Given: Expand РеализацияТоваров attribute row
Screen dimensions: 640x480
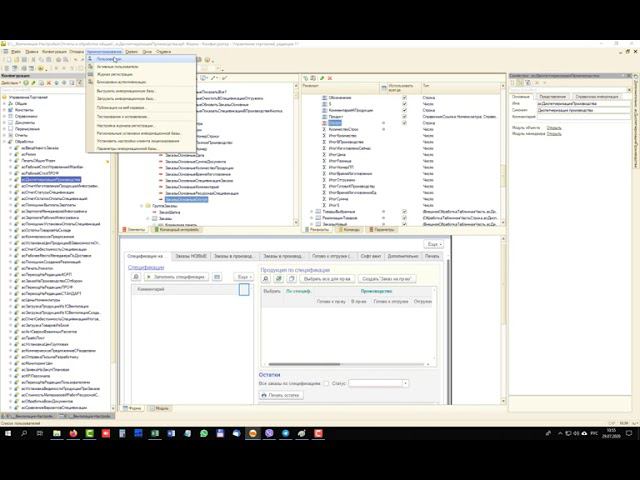Looking at the screenshot, I should [311, 218].
